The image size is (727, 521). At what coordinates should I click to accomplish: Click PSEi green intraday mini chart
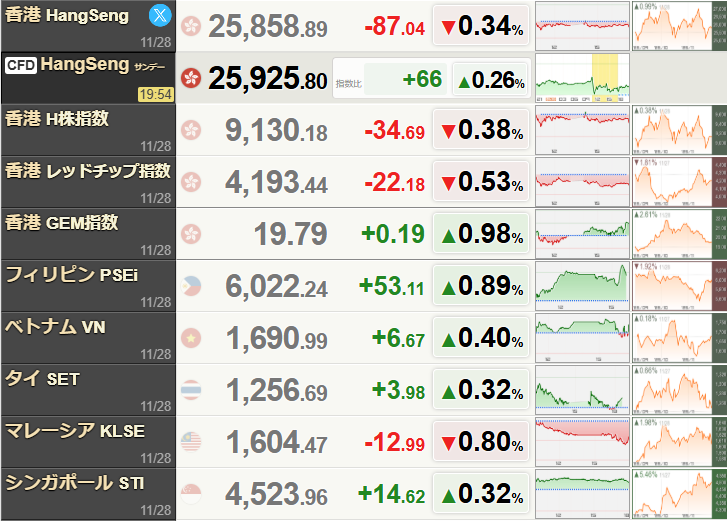(x=582, y=286)
